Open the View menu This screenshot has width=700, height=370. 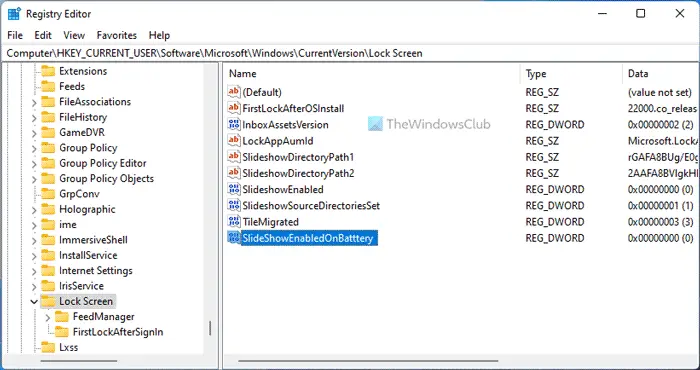point(74,35)
